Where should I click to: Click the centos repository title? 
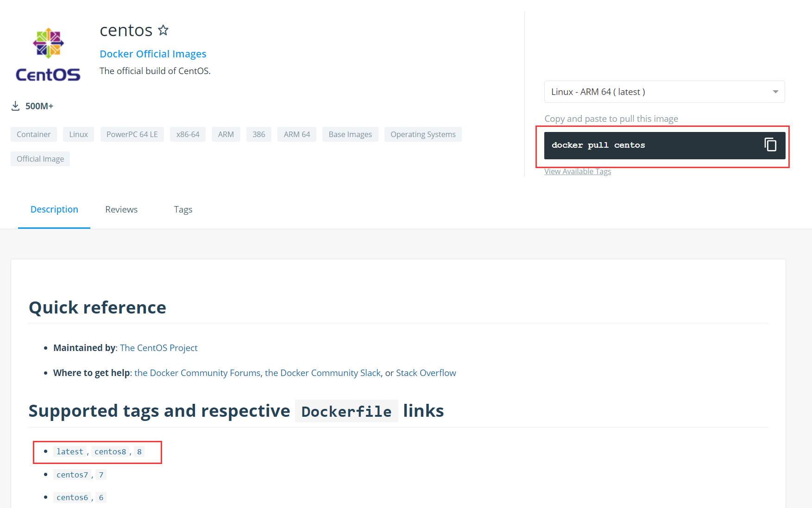pos(126,31)
